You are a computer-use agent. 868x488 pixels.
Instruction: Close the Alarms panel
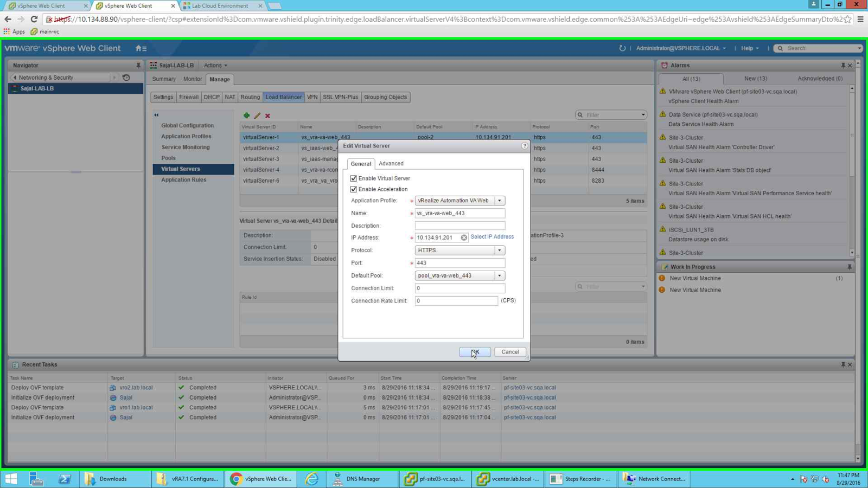850,65
